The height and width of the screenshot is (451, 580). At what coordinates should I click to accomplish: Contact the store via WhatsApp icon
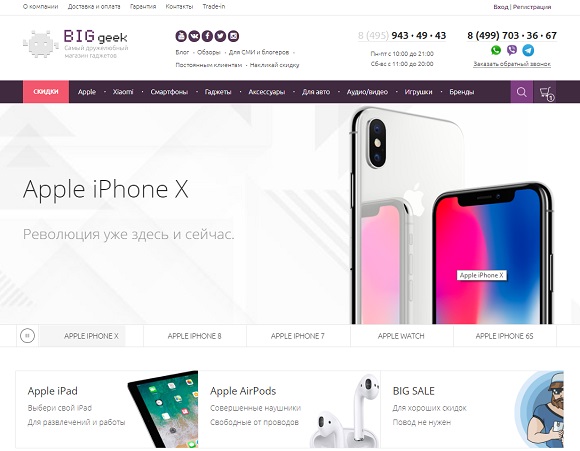click(x=496, y=50)
